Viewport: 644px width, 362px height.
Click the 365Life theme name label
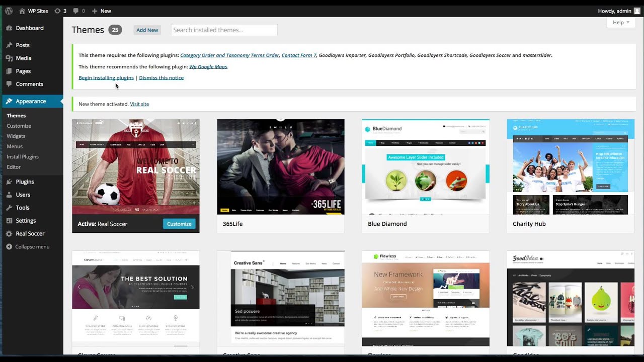pos(232,224)
